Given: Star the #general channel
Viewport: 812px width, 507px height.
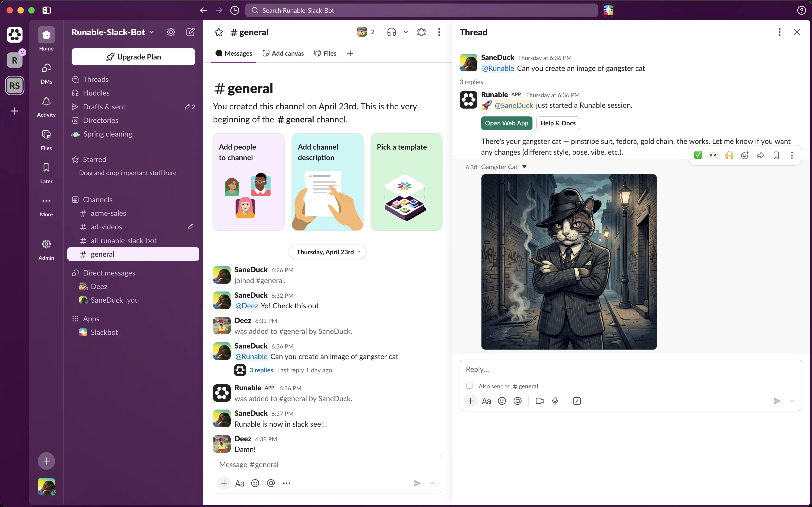Looking at the screenshot, I should pyautogui.click(x=218, y=32).
